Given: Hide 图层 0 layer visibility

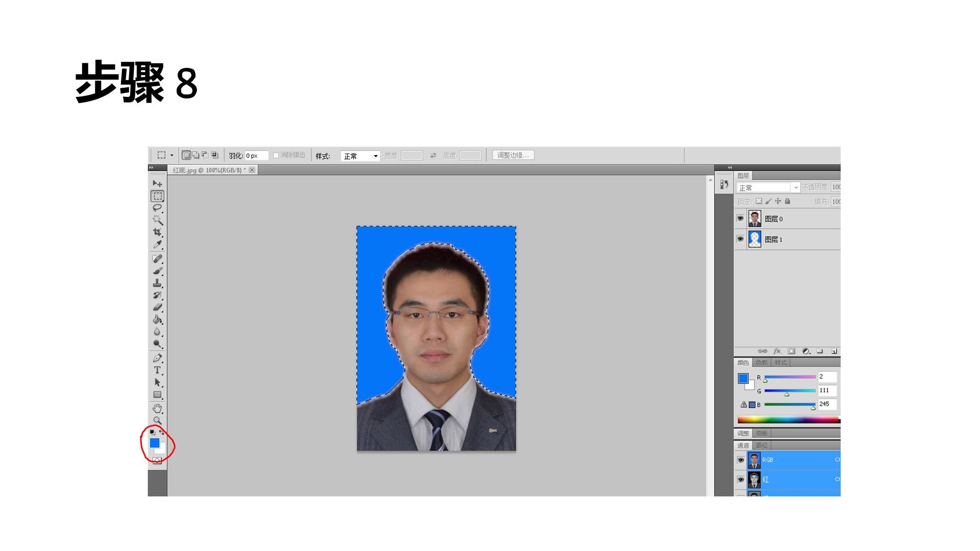Looking at the screenshot, I should [x=740, y=218].
